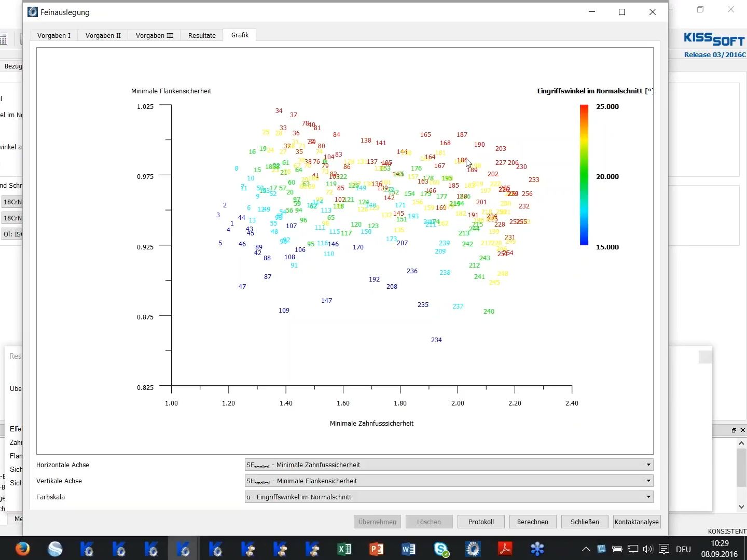Select data point 5 in the plot
747x560 pixels.
click(220, 243)
